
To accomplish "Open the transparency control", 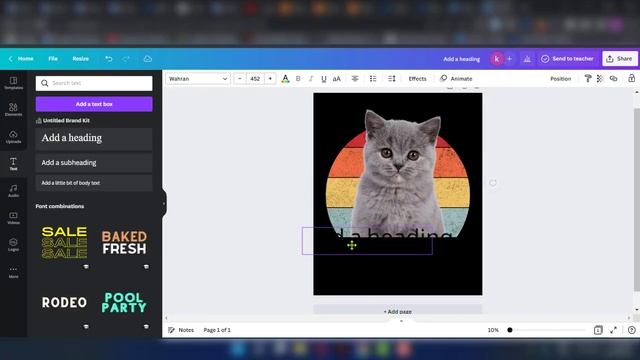I will (x=600, y=78).
